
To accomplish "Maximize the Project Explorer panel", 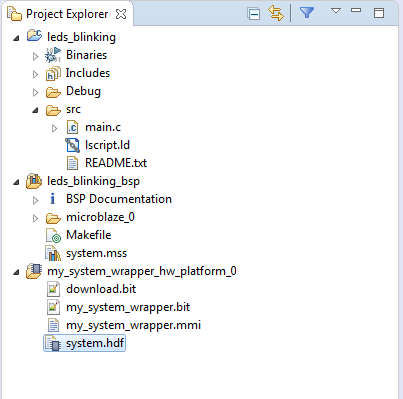I will [379, 13].
